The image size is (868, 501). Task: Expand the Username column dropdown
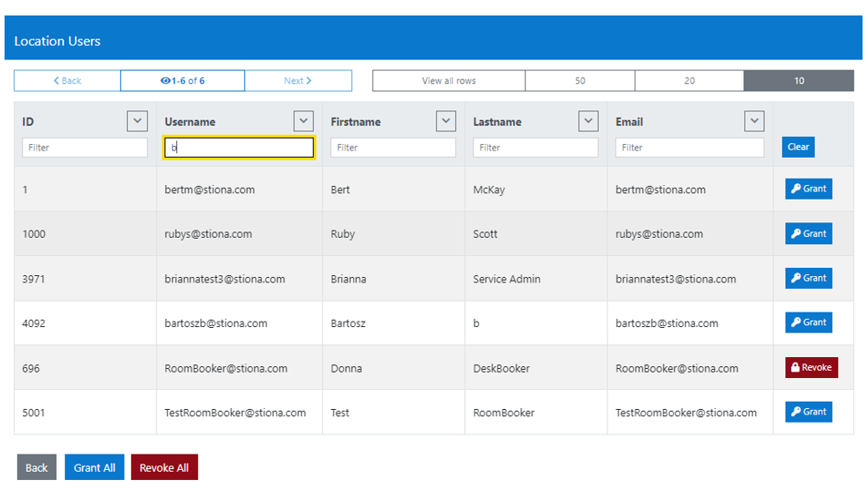(x=304, y=121)
